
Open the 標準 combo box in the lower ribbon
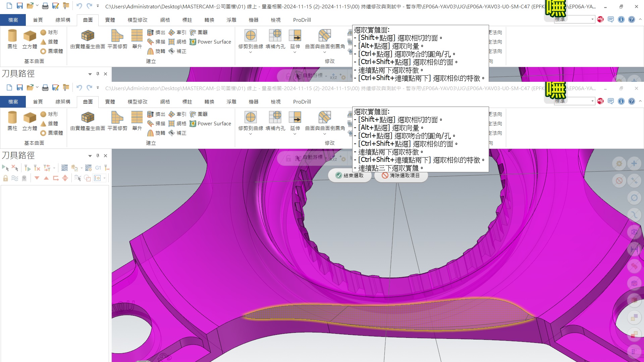[x=574, y=101]
